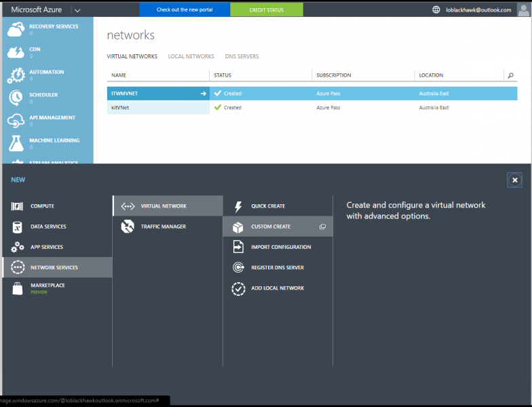
Task: Select the Data Services menu entry
Action: click(57, 227)
